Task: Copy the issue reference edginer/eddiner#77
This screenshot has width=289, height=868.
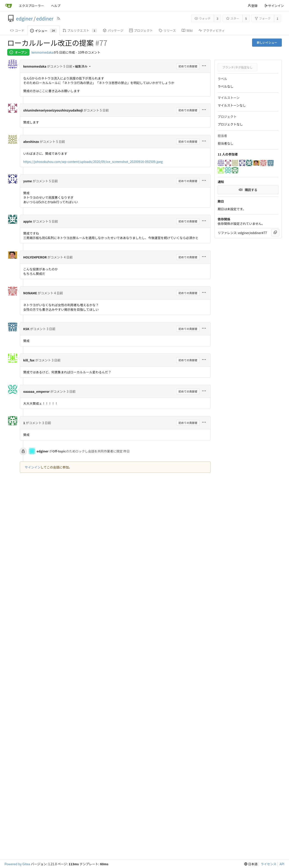Action: pos(275,233)
